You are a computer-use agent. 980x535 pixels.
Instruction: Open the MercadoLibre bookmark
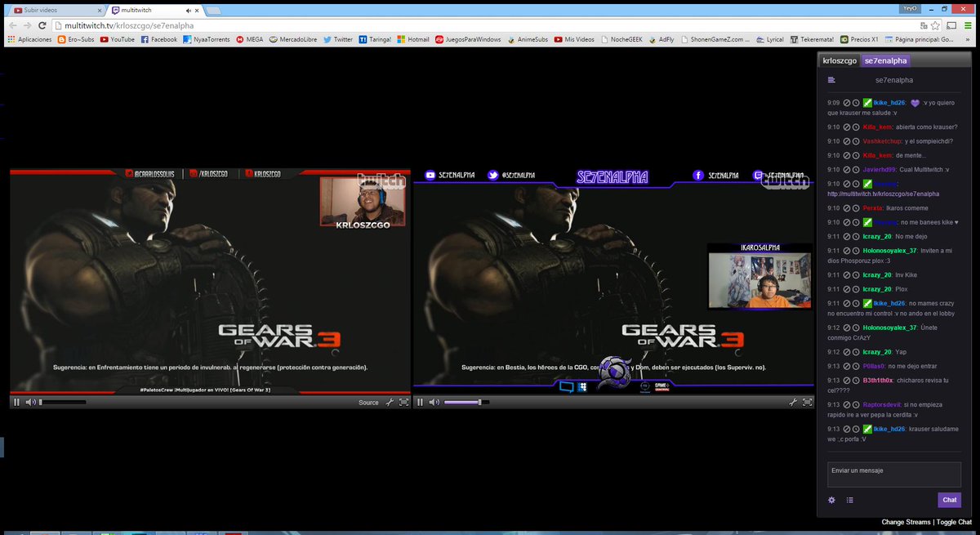[x=293, y=39]
